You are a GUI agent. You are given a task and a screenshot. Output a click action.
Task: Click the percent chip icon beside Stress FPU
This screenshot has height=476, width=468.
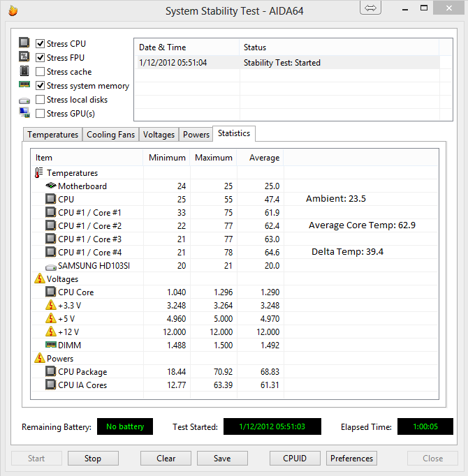24,57
